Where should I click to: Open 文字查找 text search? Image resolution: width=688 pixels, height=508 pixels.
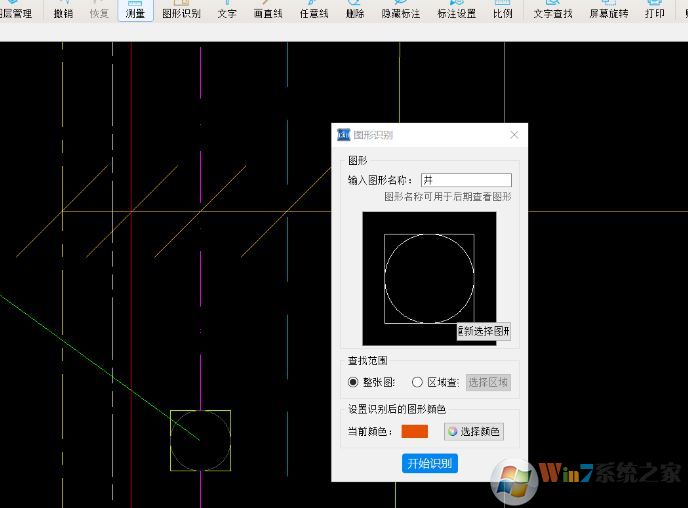point(553,13)
